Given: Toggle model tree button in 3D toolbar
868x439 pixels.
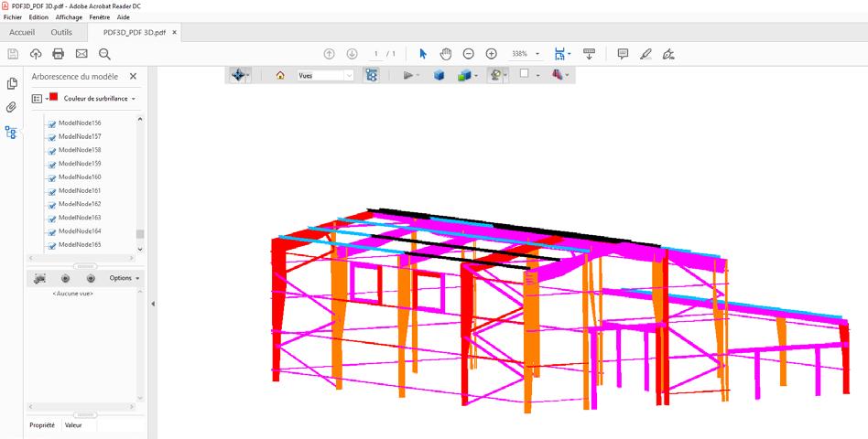Looking at the screenshot, I should coord(372,75).
